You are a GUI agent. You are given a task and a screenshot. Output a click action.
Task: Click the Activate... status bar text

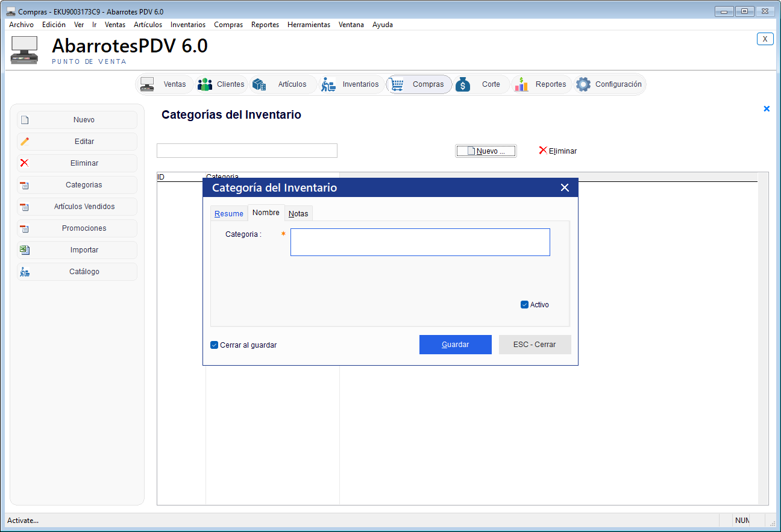[23, 521]
